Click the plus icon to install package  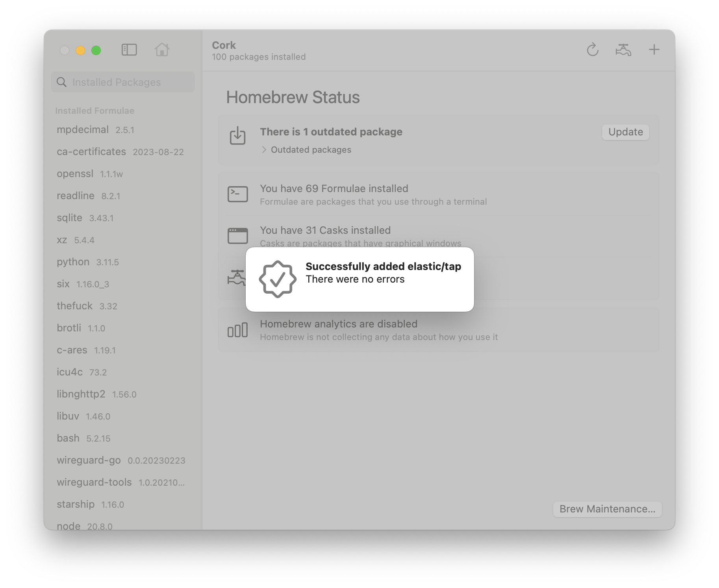tap(654, 50)
